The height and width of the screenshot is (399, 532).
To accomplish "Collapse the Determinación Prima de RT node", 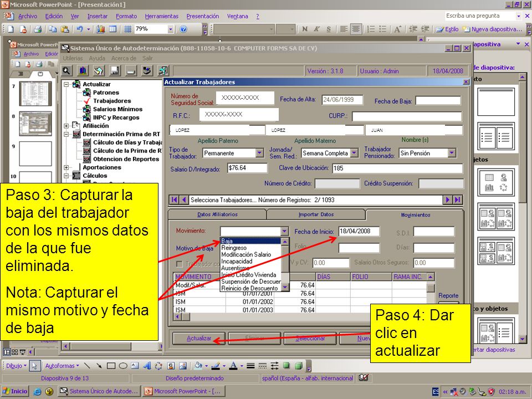I will click(x=66, y=134).
